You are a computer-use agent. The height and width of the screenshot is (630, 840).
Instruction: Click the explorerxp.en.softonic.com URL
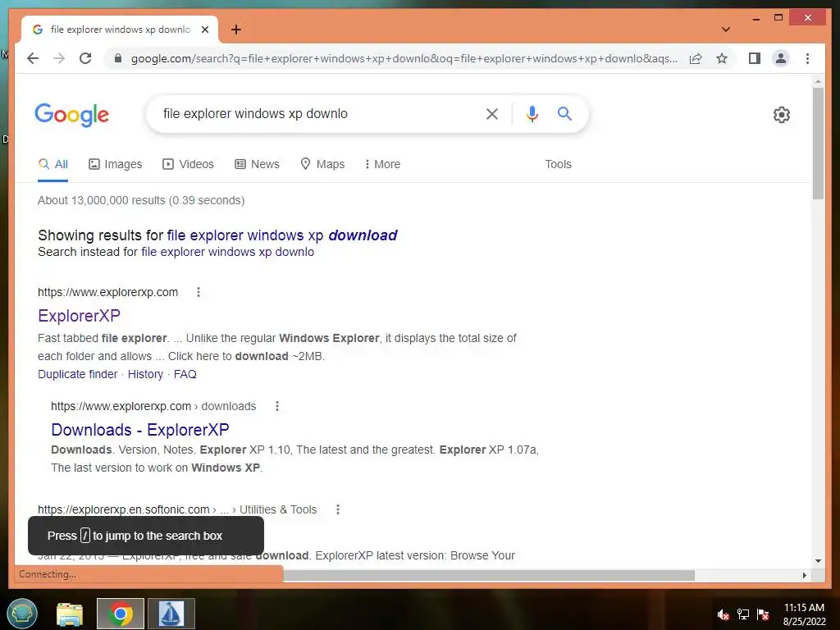(124, 509)
